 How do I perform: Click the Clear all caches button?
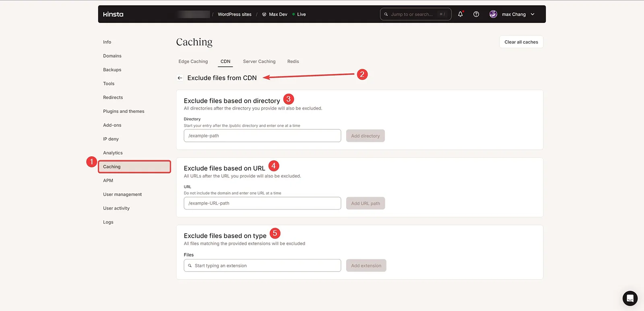coord(521,42)
